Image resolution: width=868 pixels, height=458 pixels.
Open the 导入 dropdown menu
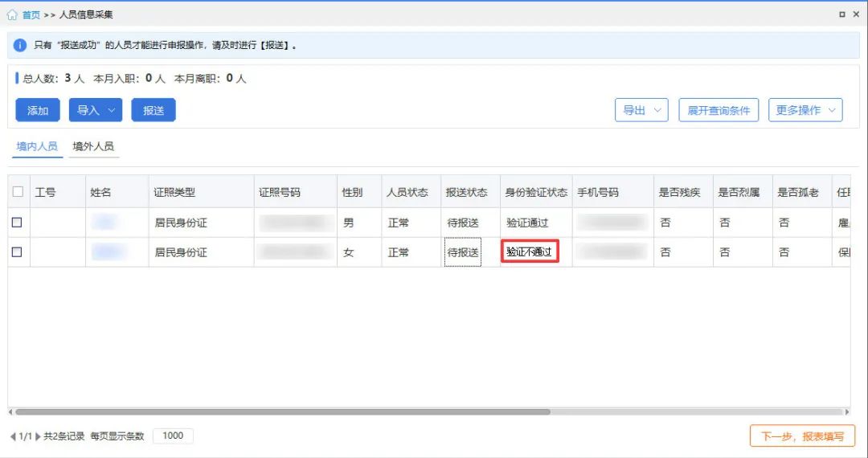95,110
